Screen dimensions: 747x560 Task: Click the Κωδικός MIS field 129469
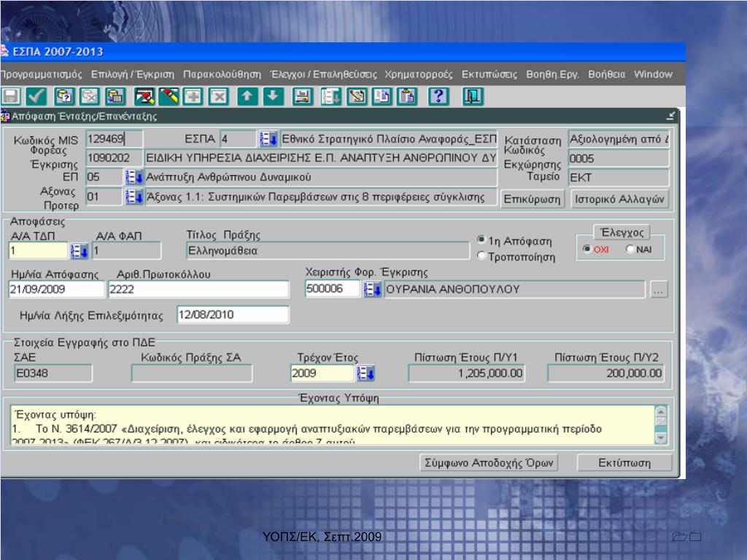114,139
